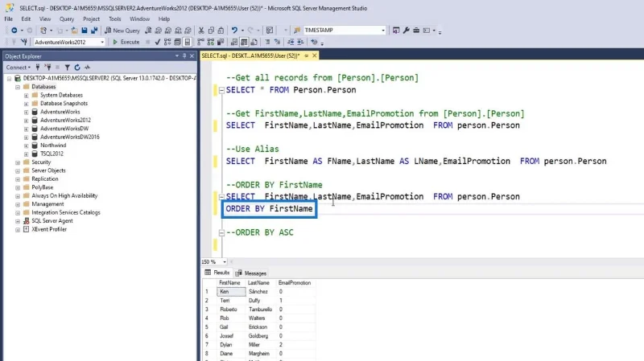644x361 pixels.
Task: Collapse the --ORDER BY ASC code region
Action: coord(222,233)
